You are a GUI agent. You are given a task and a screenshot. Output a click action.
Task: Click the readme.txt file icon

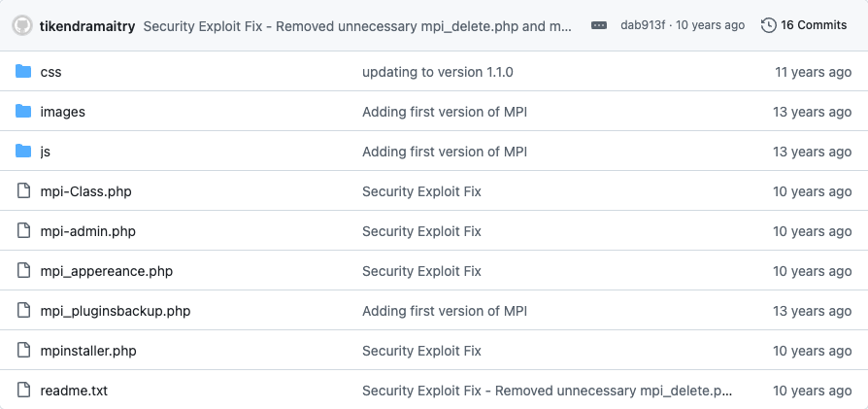[x=24, y=391]
